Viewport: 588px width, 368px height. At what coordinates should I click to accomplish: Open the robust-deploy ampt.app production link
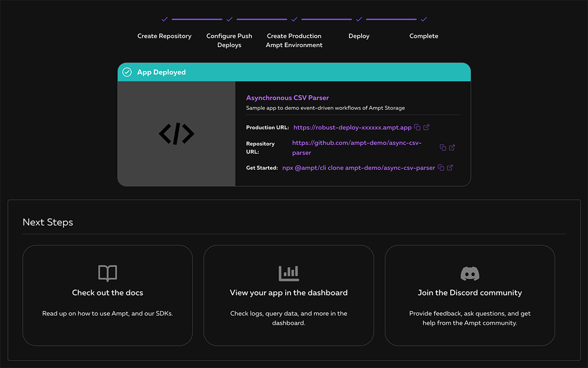click(352, 127)
